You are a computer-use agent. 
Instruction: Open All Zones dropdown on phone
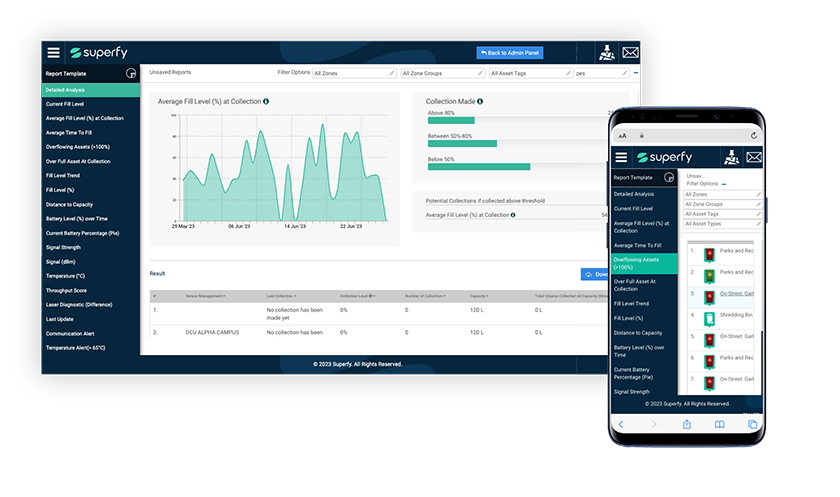coord(723,194)
